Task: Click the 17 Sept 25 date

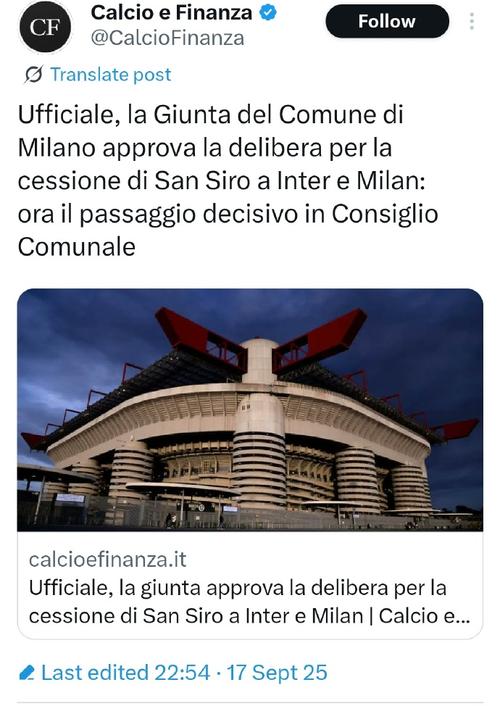Action: [277, 673]
